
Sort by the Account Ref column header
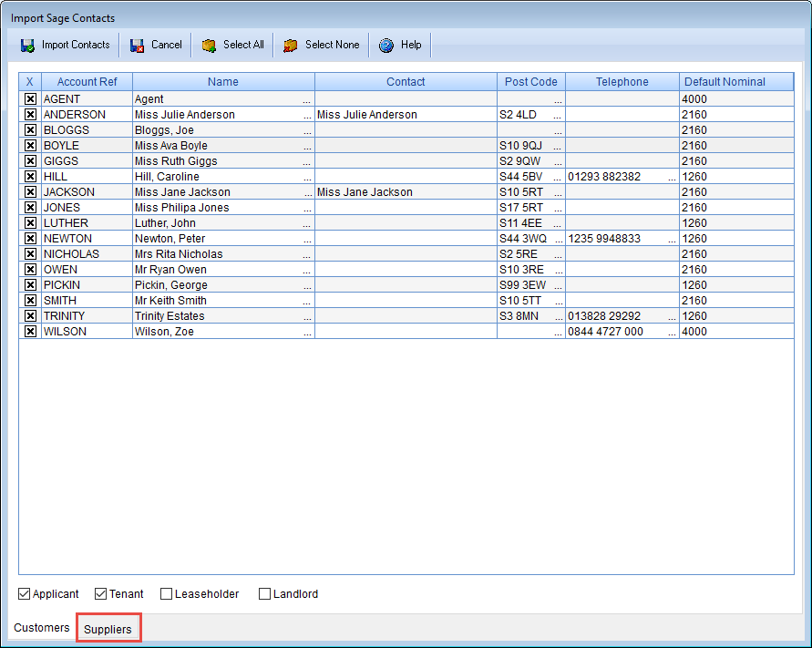tap(87, 82)
